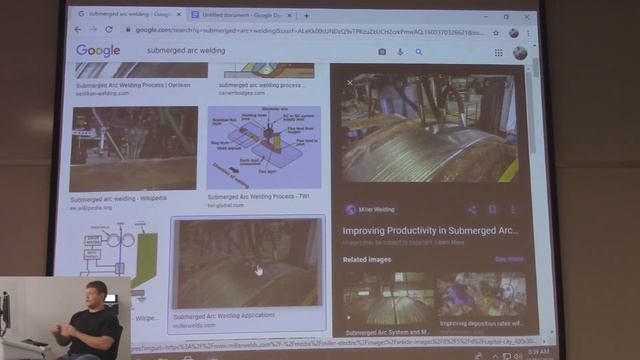Close the image preview panel

click(350, 83)
